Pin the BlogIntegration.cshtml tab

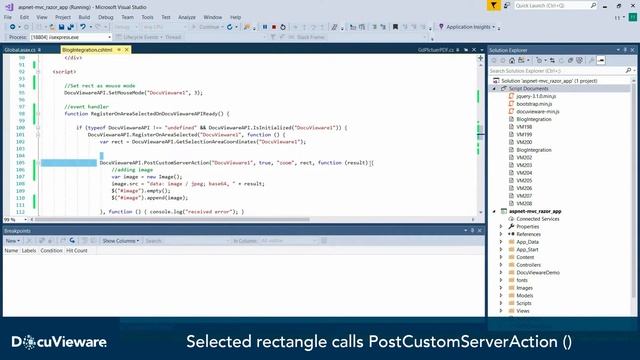pos(119,50)
